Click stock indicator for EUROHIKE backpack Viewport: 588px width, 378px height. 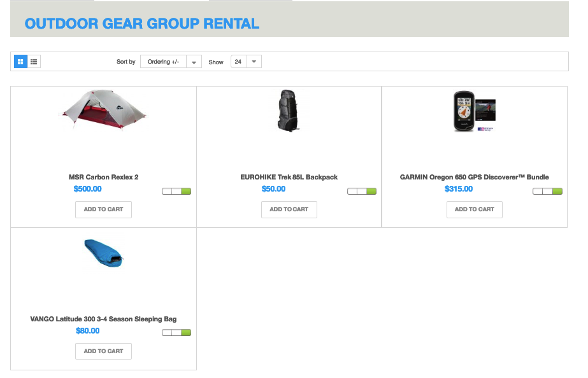pos(361,191)
